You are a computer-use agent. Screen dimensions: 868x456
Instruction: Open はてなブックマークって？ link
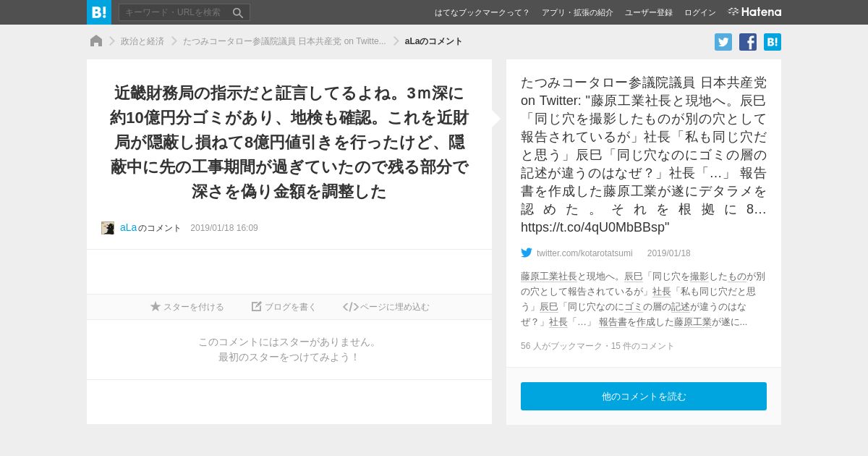tap(482, 12)
